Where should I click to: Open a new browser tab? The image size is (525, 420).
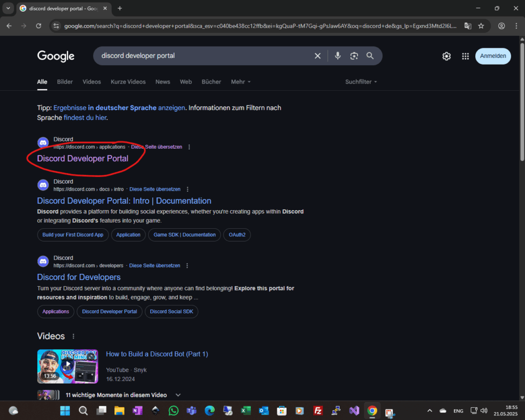(119, 8)
